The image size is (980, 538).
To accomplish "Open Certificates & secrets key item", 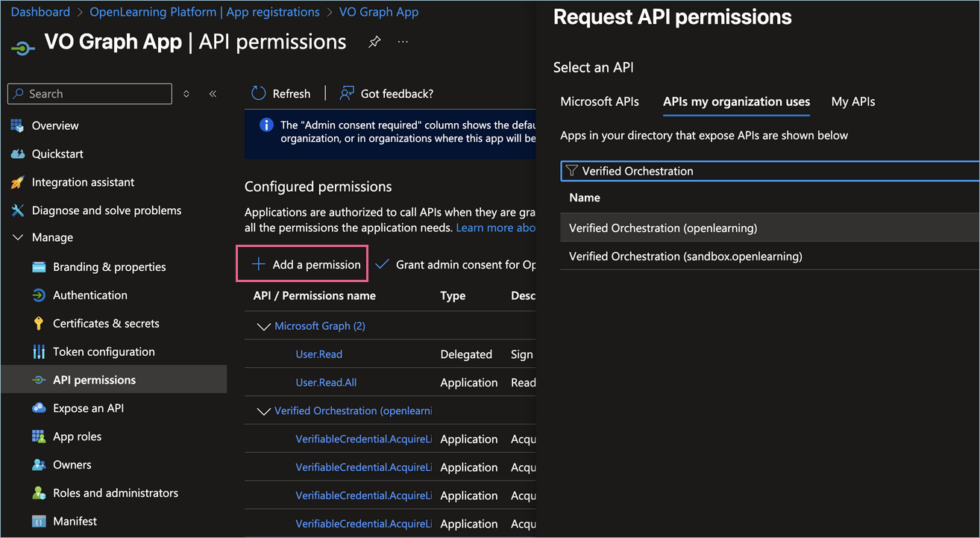I will 106,323.
